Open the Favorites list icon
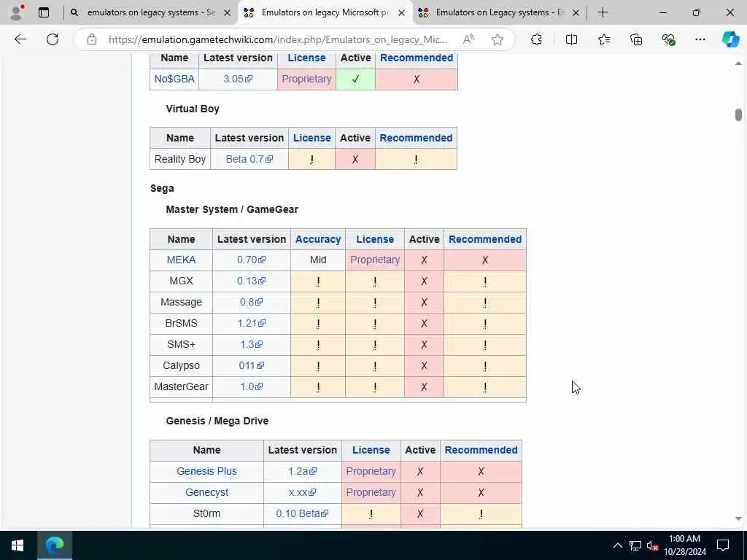Image resolution: width=747 pixels, height=560 pixels. point(604,39)
